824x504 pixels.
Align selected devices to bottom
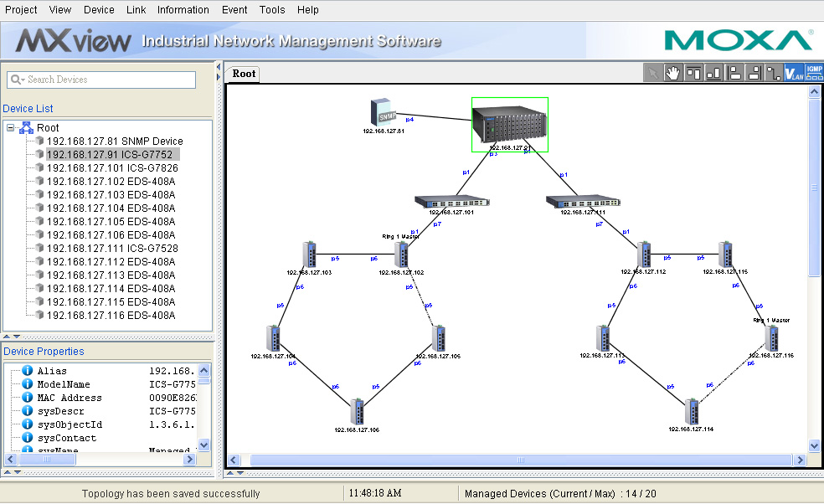pos(713,73)
